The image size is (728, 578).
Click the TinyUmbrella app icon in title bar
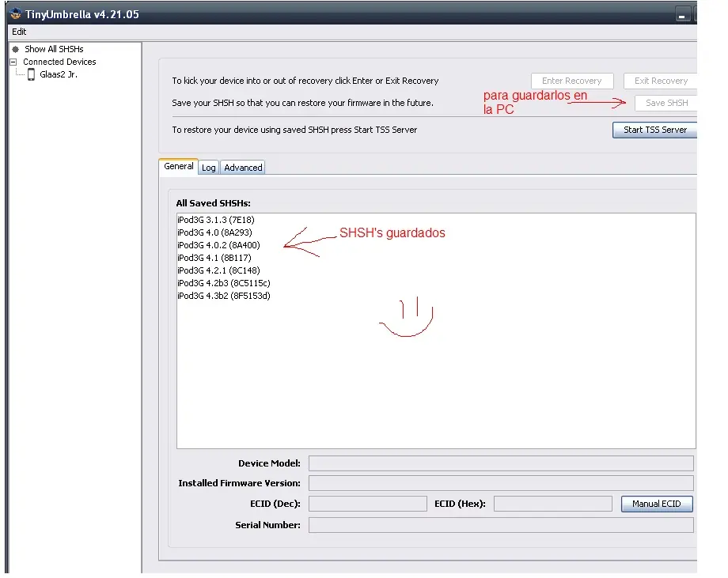tap(15, 13)
